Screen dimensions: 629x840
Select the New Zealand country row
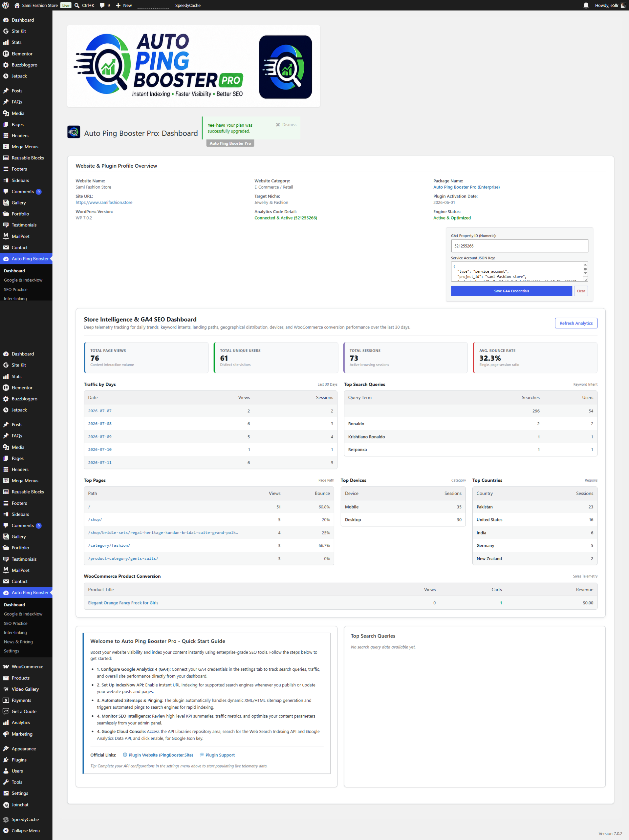(534, 558)
